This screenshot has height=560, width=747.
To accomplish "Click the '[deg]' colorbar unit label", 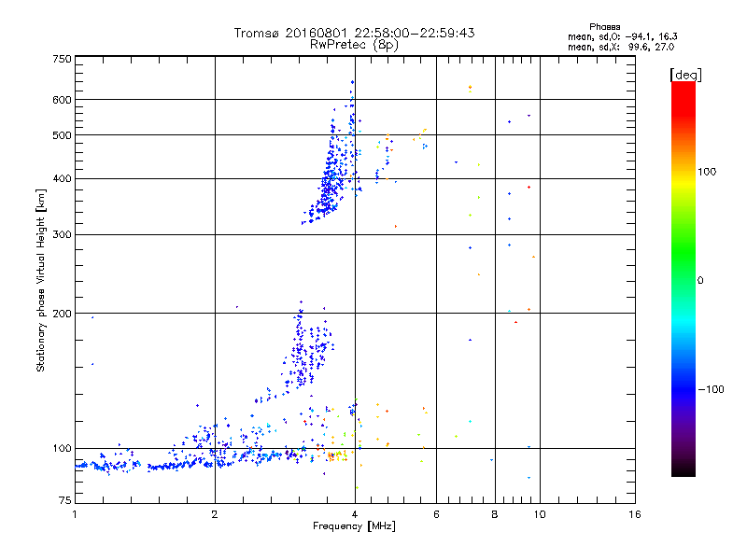I will [x=685, y=75].
